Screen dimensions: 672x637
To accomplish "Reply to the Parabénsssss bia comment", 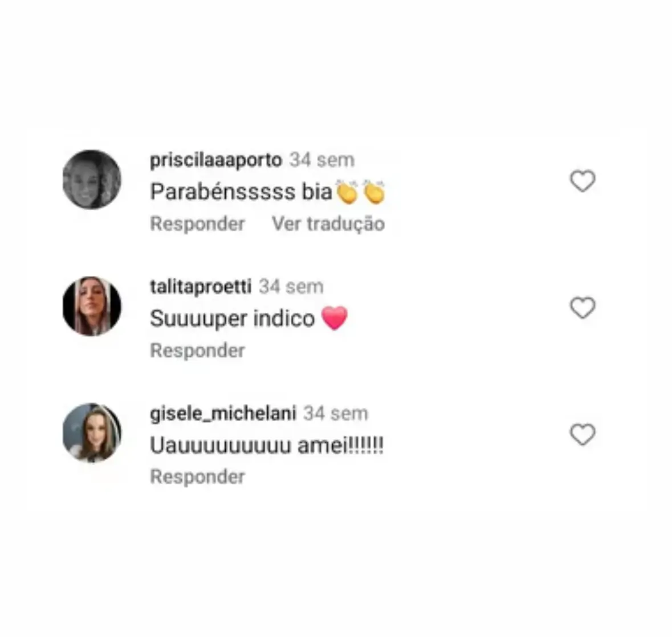I will (198, 223).
